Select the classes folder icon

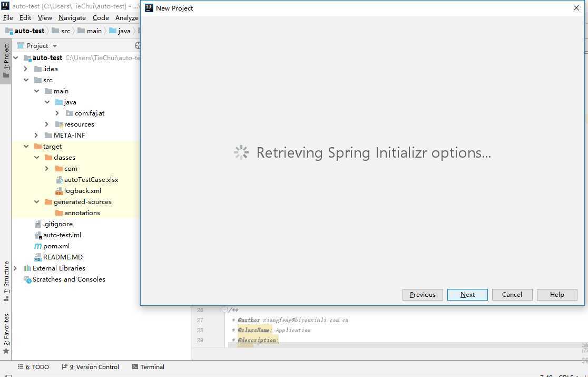(x=48, y=157)
